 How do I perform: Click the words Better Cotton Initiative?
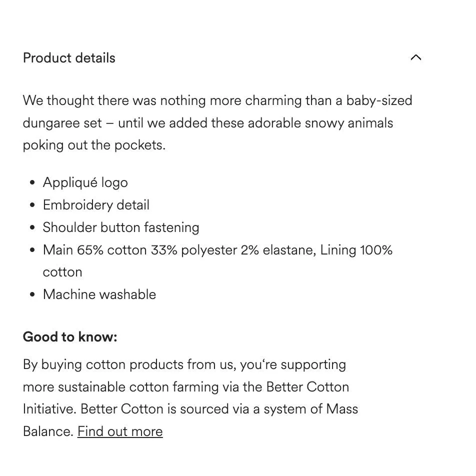tap(307, 387)
